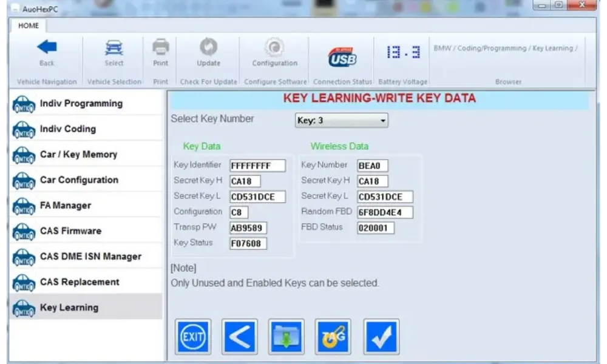Click Random FBD field 6F8DD4E4
This screenshot has width=607, height=364.
385,212
